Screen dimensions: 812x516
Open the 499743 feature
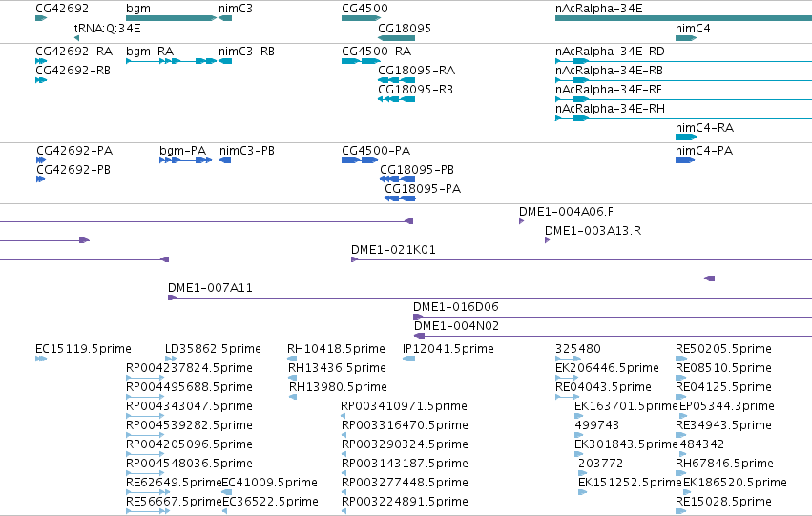(x=579, y=435)
